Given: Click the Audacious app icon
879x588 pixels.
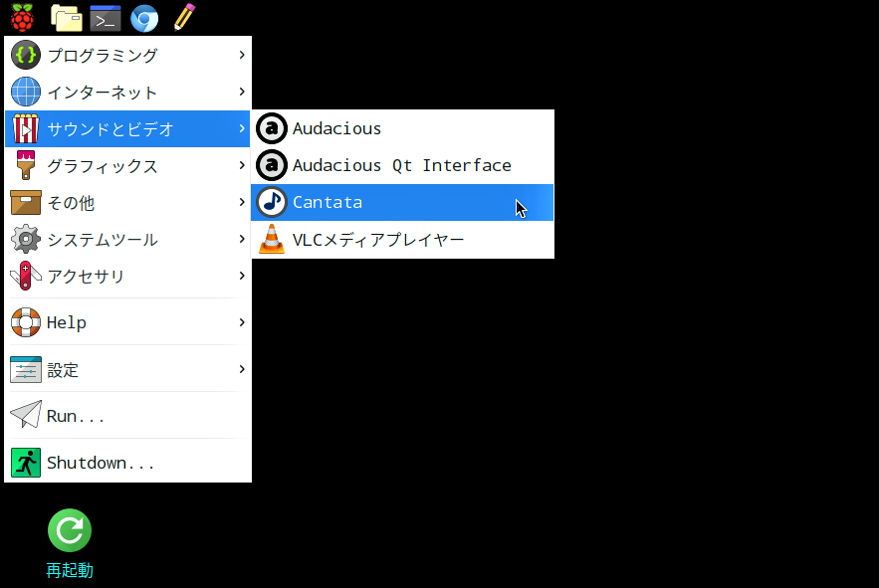Looking at the screenshot, I should click(x=272, y=128).
